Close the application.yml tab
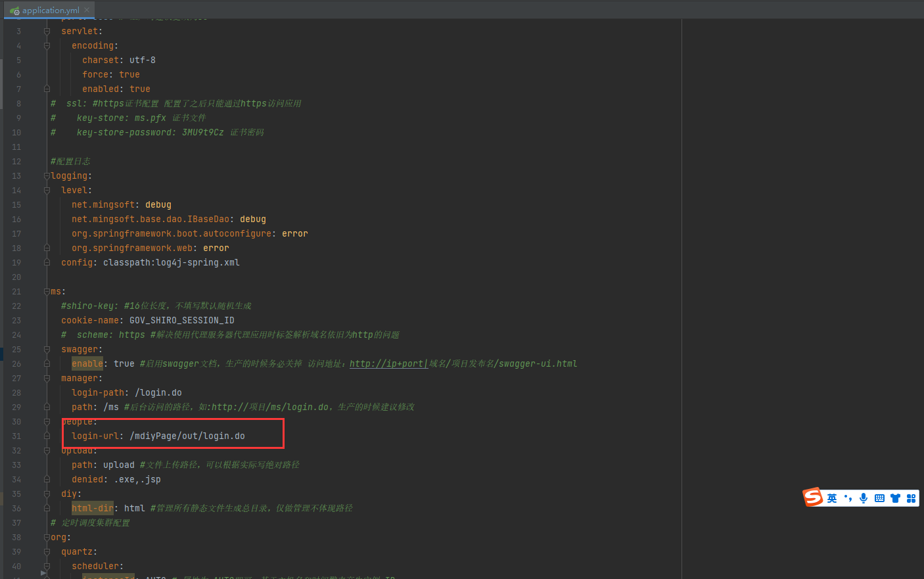 (87, 10)
